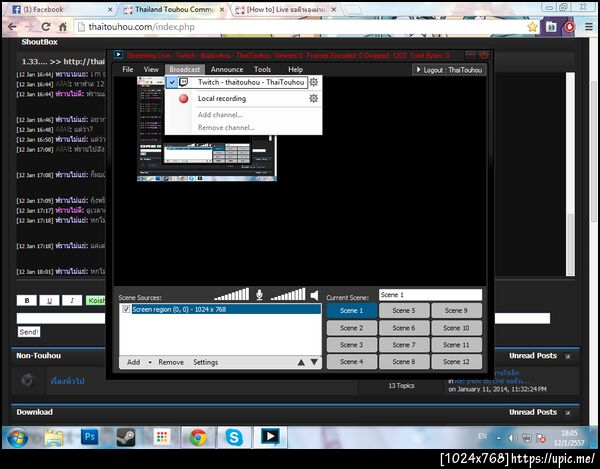Screen dimensions: 600x469
Task: Open Local recording settings gear
Action: pos(314,98)
